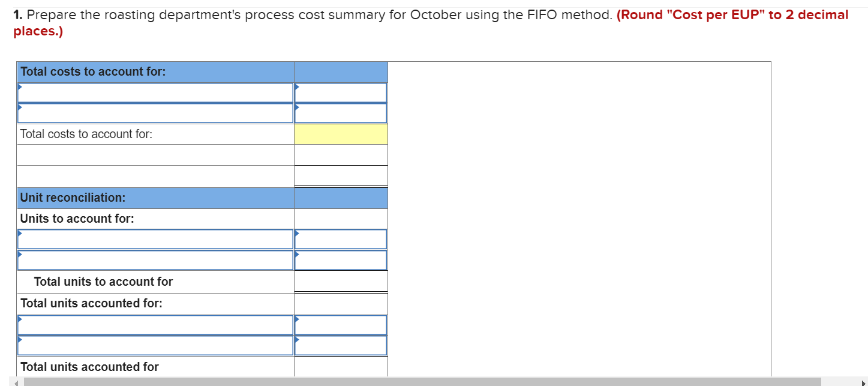Click the blue triangle marker on the top cost row
Viewport: 868px width, 386px height.
(x=20, y=86)
